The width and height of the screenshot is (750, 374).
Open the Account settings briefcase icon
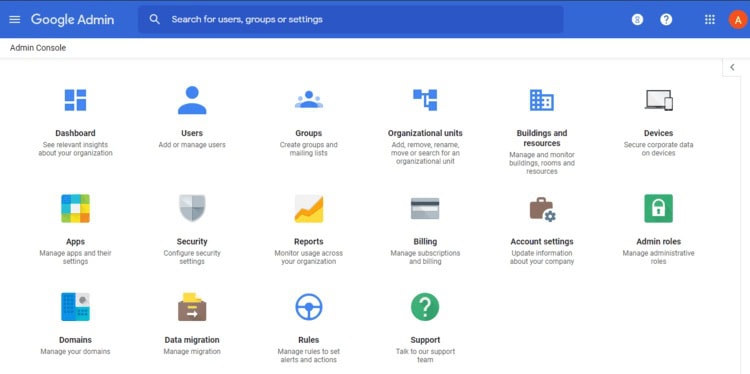pos(542,209)
